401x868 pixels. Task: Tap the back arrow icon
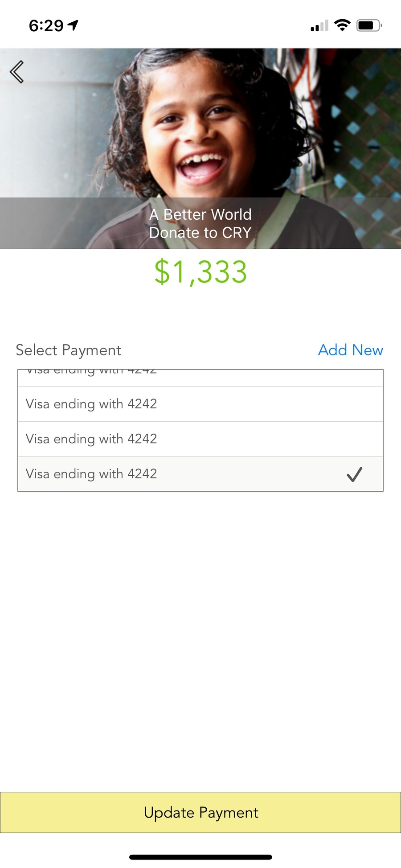coord(17,72)
